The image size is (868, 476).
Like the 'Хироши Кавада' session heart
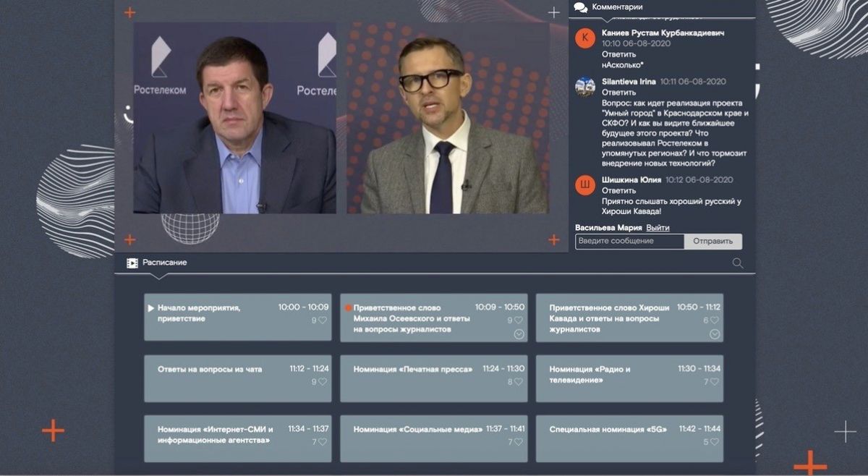[715, 320]
